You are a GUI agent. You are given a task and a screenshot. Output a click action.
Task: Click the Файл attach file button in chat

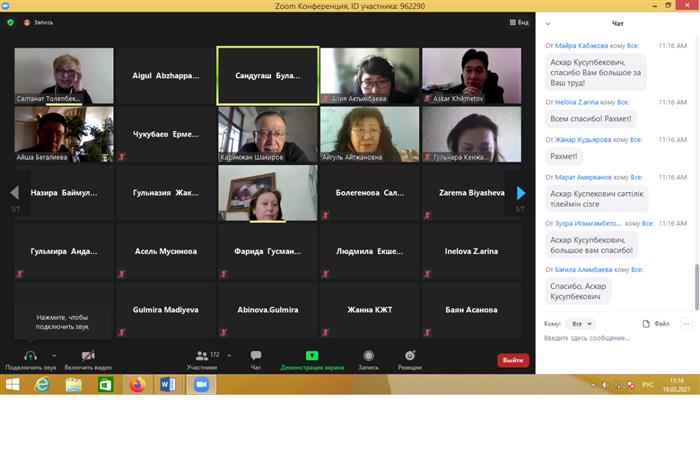pos(655,324)
